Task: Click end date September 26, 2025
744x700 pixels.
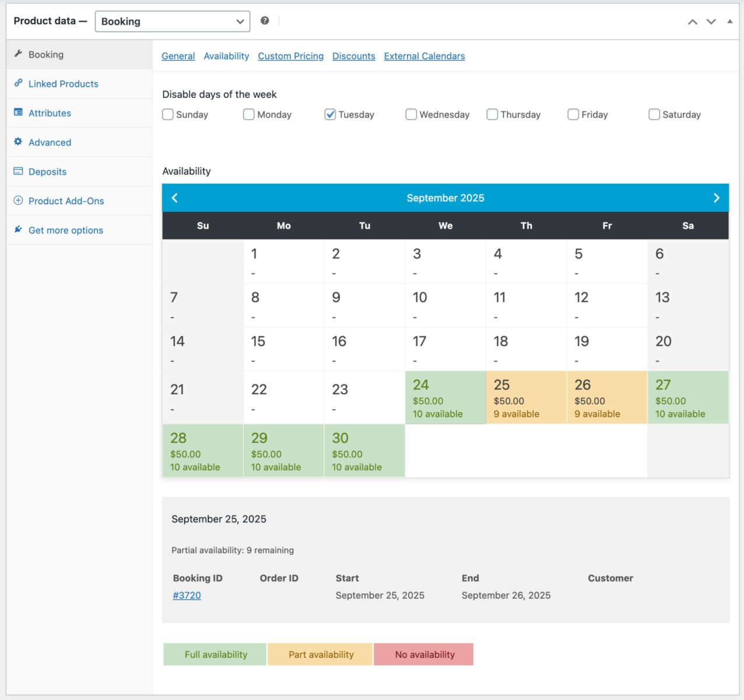Action: coord(506,595)
